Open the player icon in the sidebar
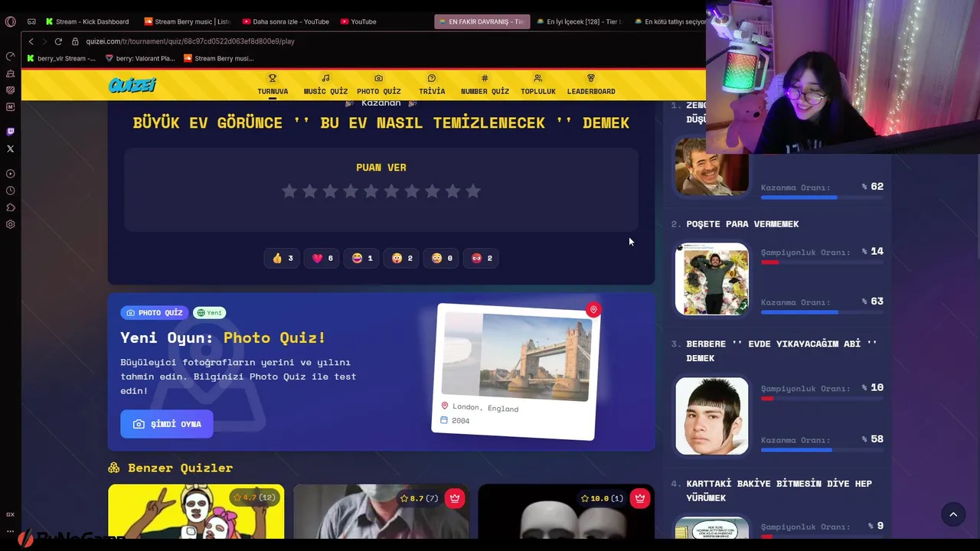 click(x=10, y=174)
